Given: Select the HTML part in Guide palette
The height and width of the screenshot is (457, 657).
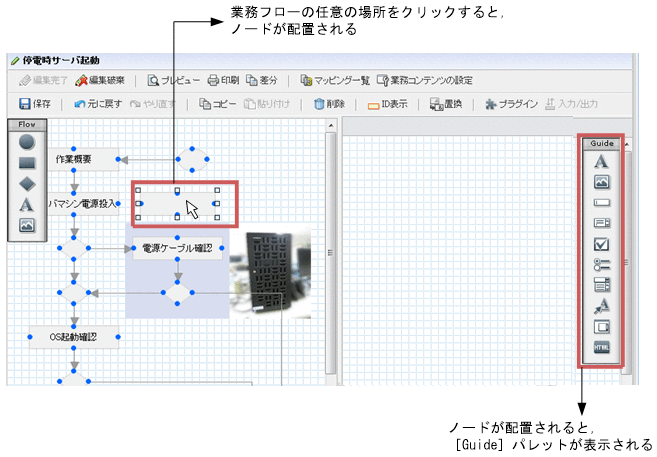Looking at the screenshot, I should [602, 347].
